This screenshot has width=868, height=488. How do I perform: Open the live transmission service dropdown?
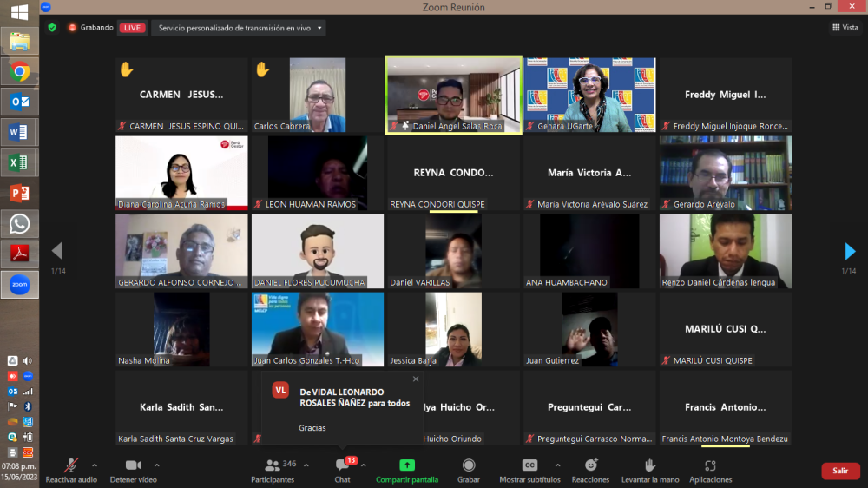pyautogui.click(x=239, y=28)
